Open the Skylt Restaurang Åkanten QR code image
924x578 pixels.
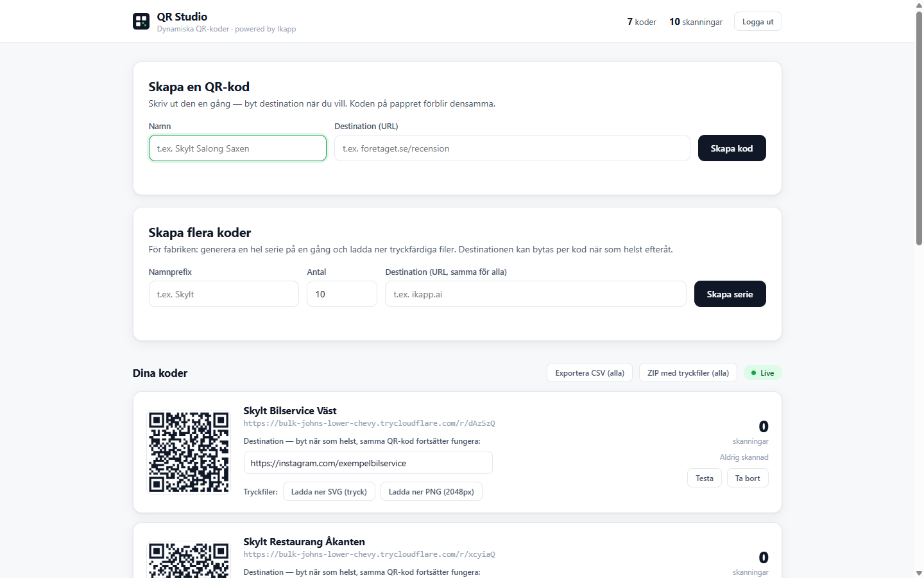point(189,560)
